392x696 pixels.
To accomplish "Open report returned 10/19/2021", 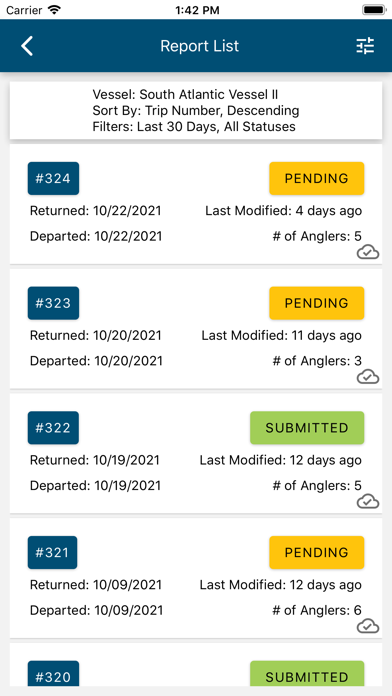I will (196, 454).
